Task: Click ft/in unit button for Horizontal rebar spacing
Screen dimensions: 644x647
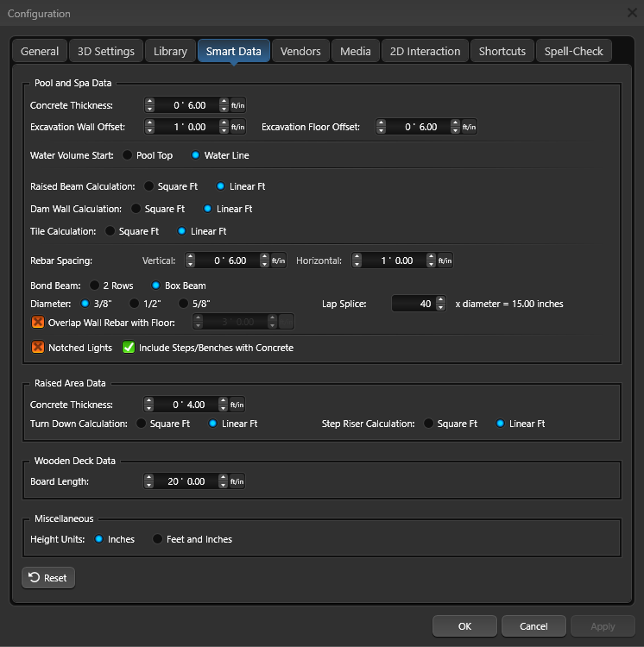Action: [x=445, y=261]
